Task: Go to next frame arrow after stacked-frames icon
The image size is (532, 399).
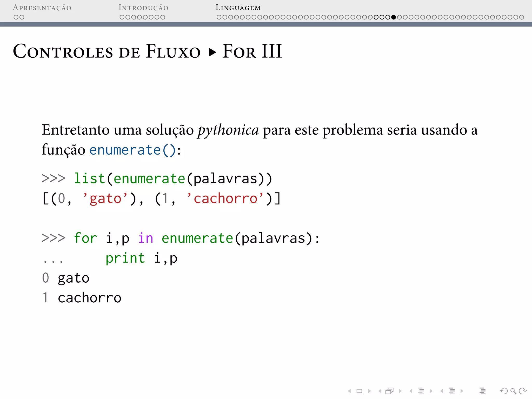Action: click(x=400, y=391)
